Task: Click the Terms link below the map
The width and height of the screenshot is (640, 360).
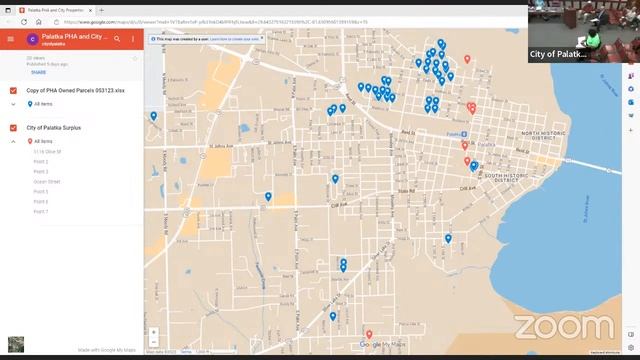Action: click(186, 352)
